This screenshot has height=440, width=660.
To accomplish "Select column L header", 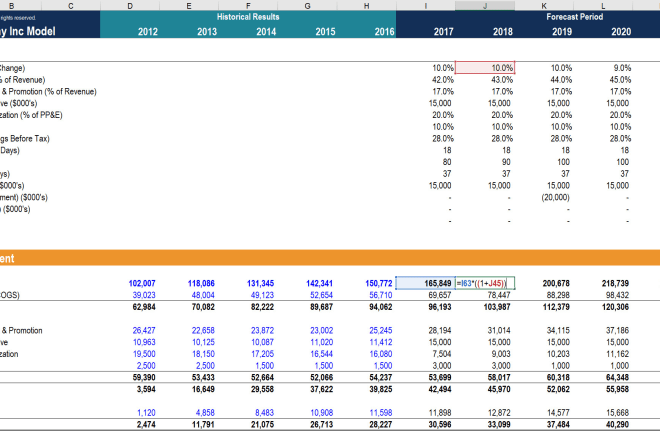I will pyautogui.click(x=603, y=5).
